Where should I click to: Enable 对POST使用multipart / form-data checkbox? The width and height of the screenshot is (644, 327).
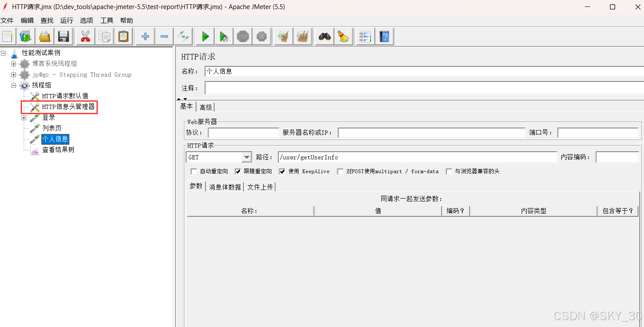pyautogui.click(x=340, y=171)
